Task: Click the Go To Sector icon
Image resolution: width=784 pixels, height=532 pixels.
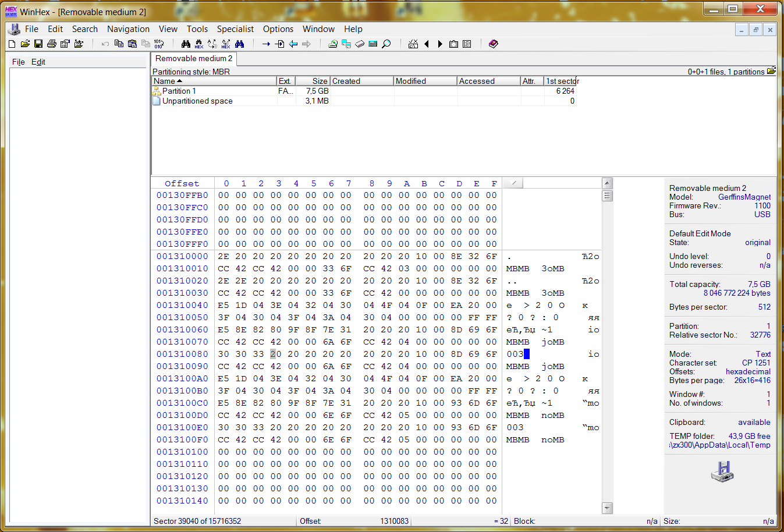Action: 279,44
